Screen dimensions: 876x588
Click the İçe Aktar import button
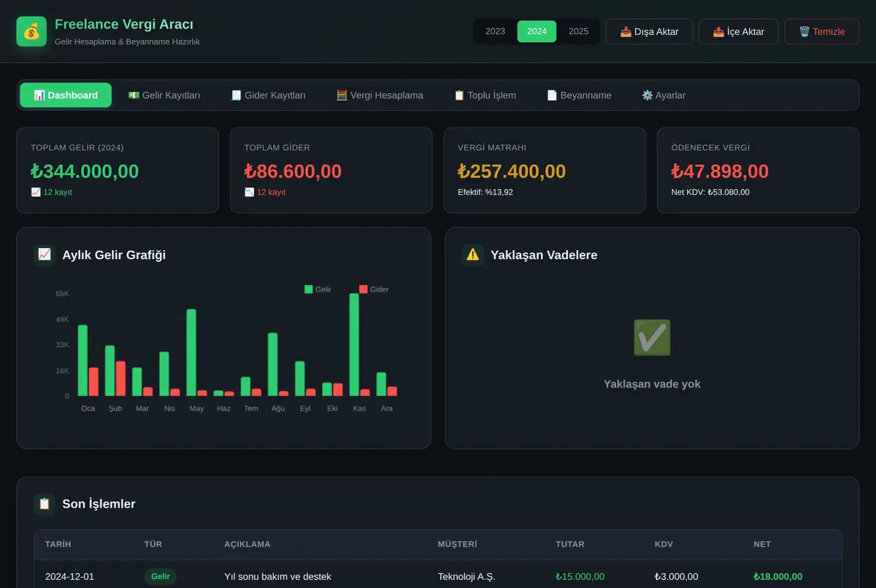click(x=738, y=31)
